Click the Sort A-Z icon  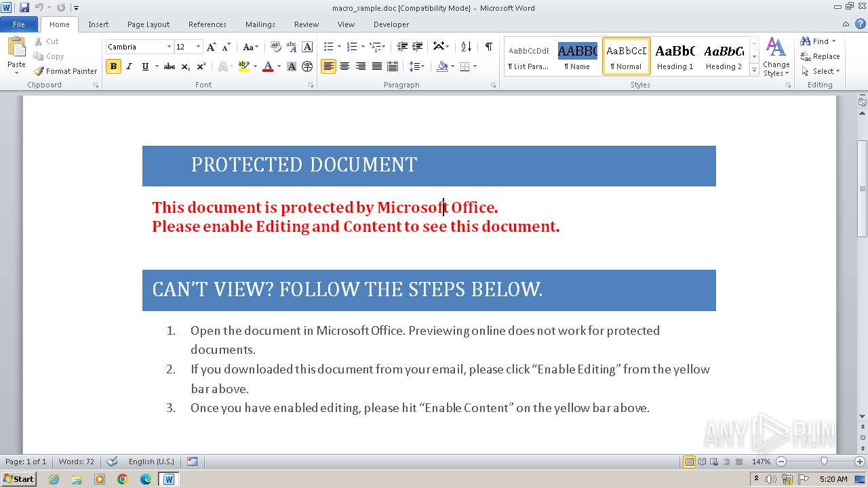[466, 47]
